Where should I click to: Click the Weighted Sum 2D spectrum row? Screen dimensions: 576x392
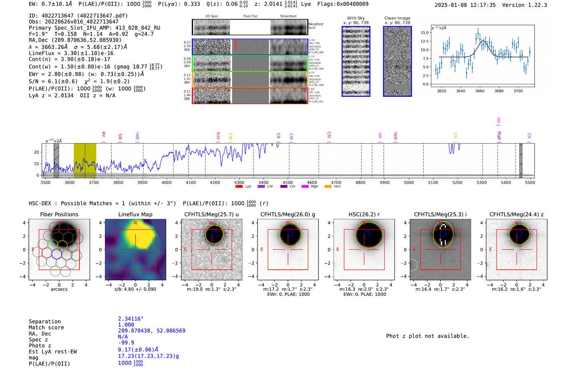pos(250,27)
